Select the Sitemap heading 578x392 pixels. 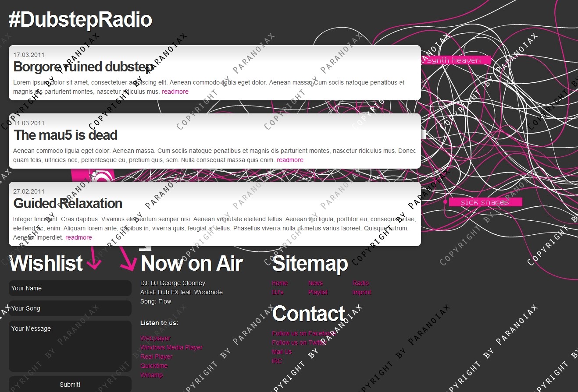[310, 264]
